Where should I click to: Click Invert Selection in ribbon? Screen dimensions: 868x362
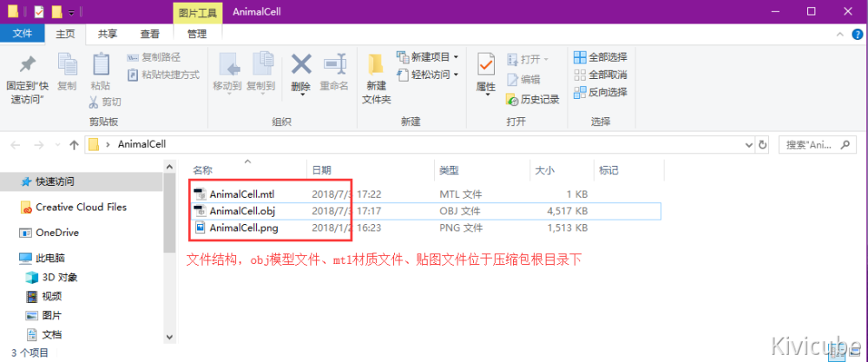tap(600, 92)
